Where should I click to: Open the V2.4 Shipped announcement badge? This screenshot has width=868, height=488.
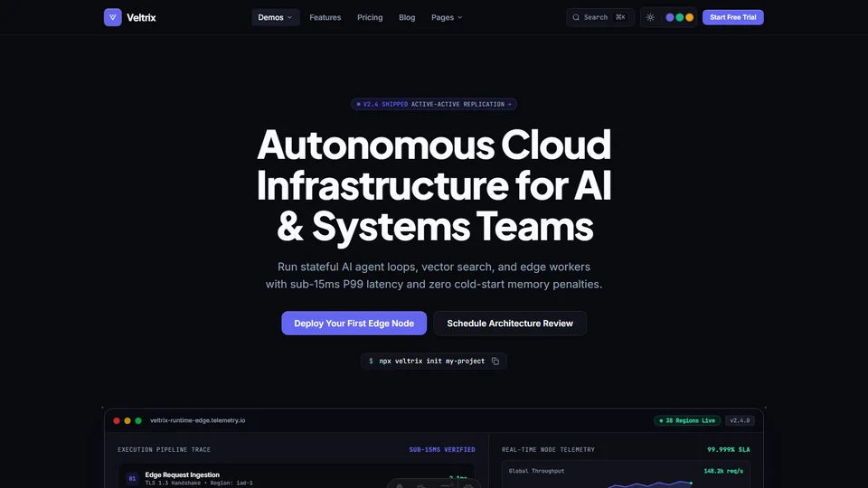click(434, 104)
